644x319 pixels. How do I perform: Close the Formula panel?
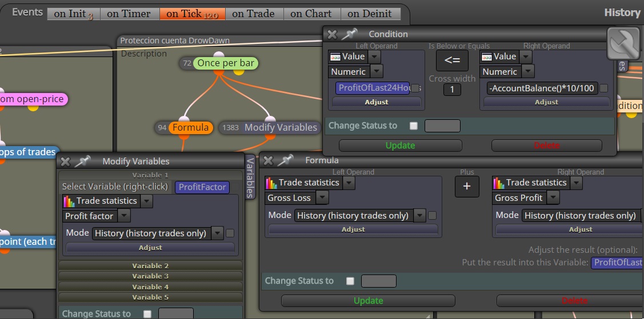(268, 160)
